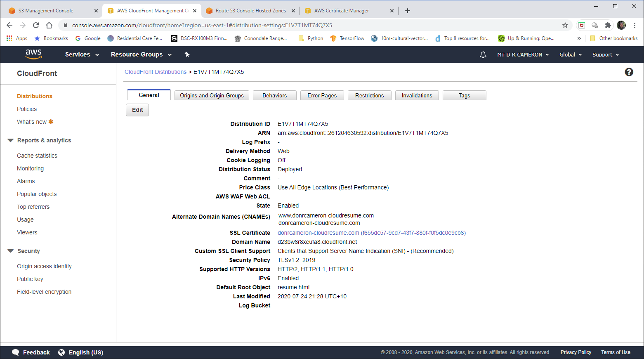Open Monitoring in the sidebar
The width and height of the screenshot is (644, 359).
pyautogui.click(x=30, y=168)
